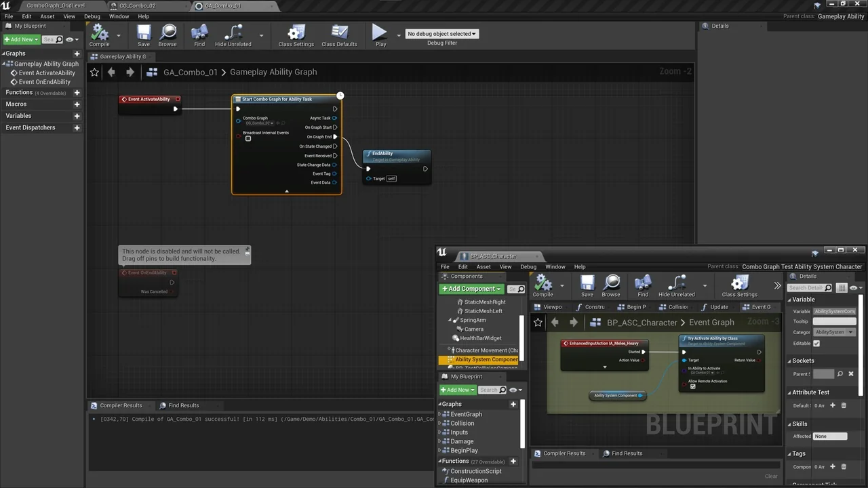
Task: Activate Hide Unrelated nodes
Action: [x=233, y=35]
